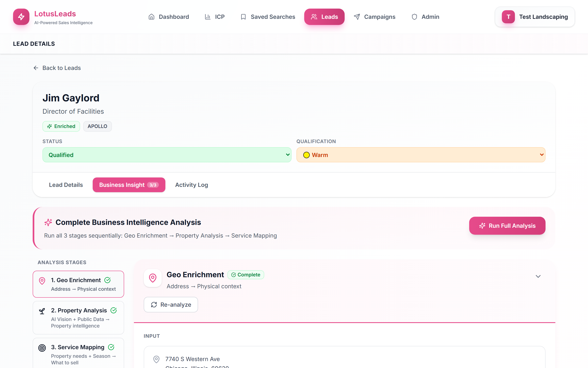
Task: Click the back arrow beside Back to Leads
Action: point(36,68)
